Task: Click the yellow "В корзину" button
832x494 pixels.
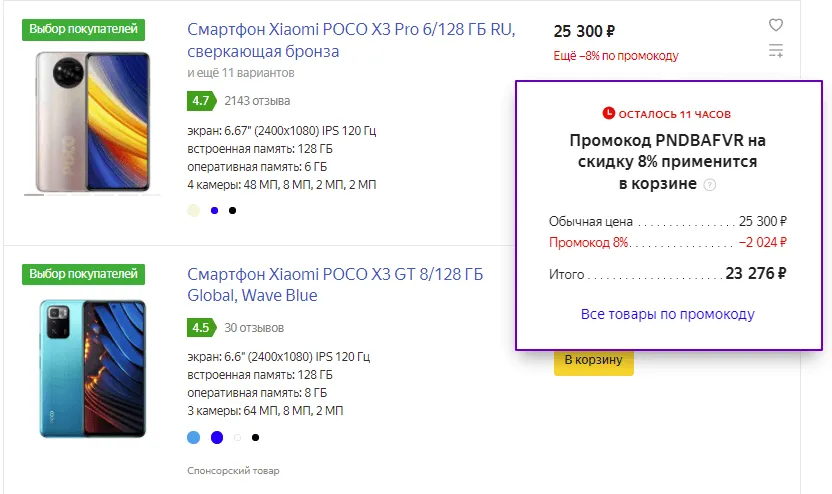Action: click(594, 360)
